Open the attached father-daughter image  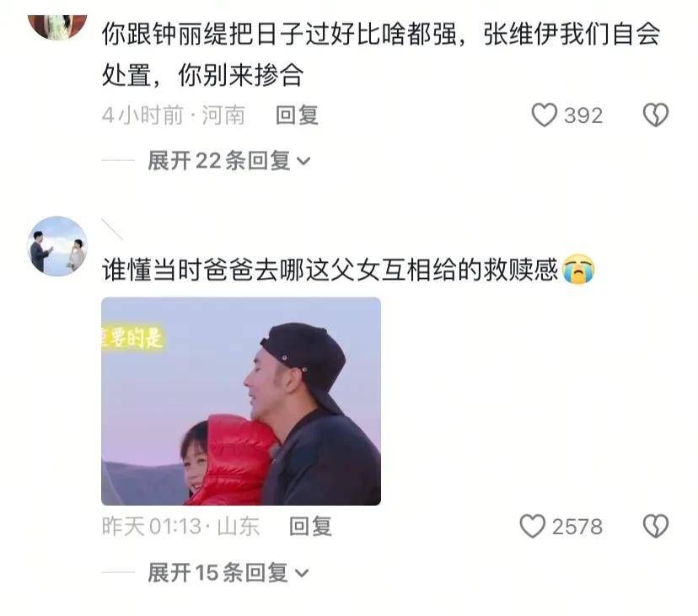coord(241,401)
